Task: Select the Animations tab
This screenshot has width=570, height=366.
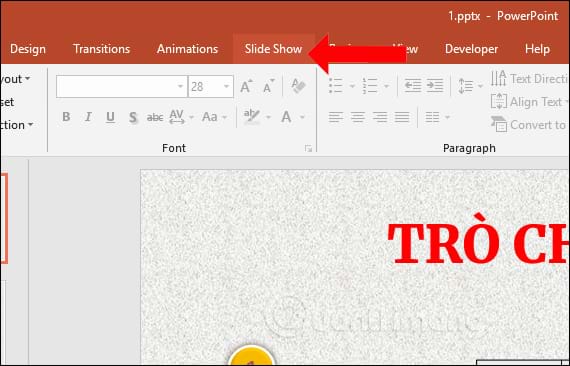Action: [187, 49]
